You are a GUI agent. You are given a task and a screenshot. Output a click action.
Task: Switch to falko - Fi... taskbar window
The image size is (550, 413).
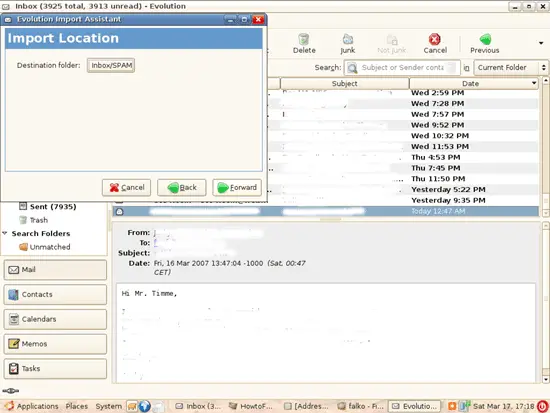(x=361, y=406)
